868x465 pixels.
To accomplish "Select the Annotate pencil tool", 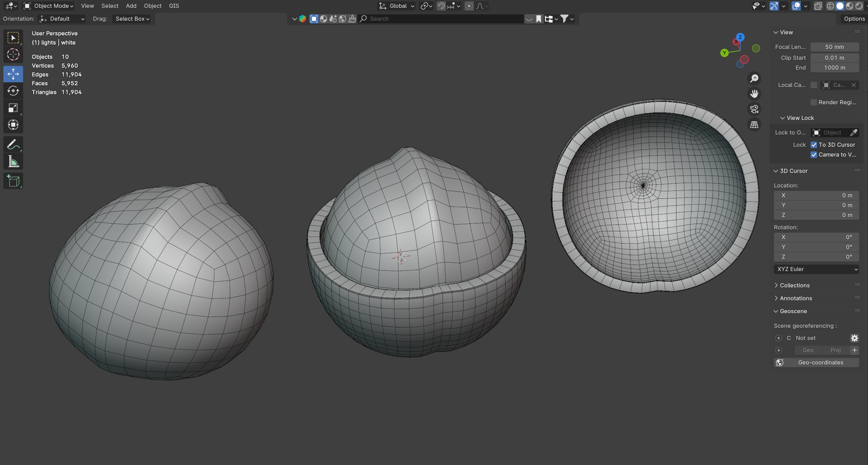I will point(13,144).
